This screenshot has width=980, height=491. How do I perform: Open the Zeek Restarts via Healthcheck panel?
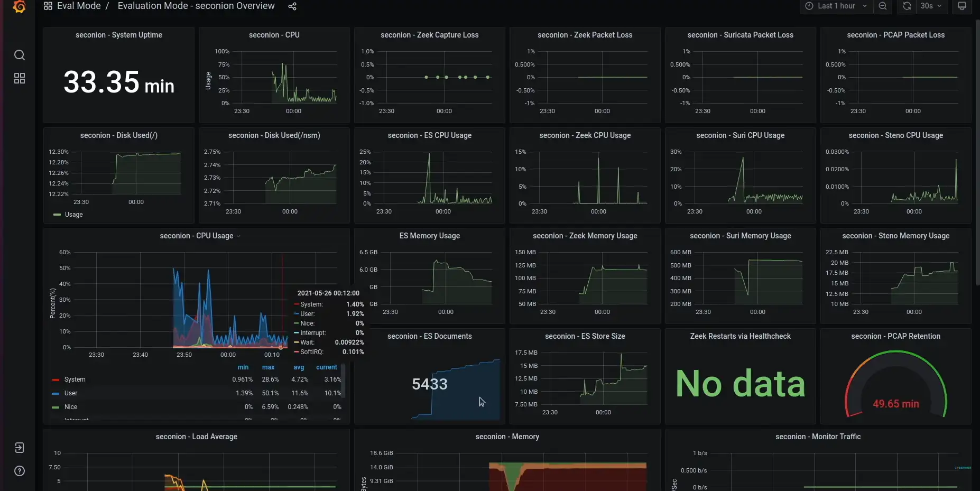740,337
